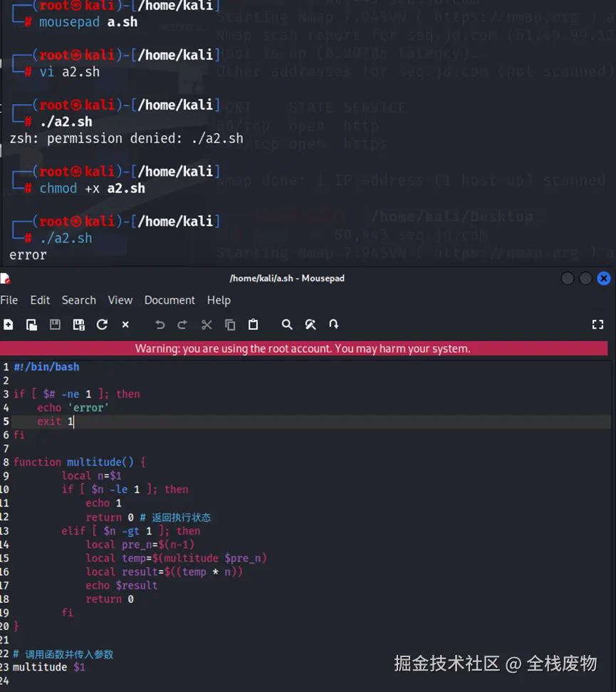This screenshot has height=692, width=616.
Task: Click the Save As toolbar icon
Action: point(79,325)
